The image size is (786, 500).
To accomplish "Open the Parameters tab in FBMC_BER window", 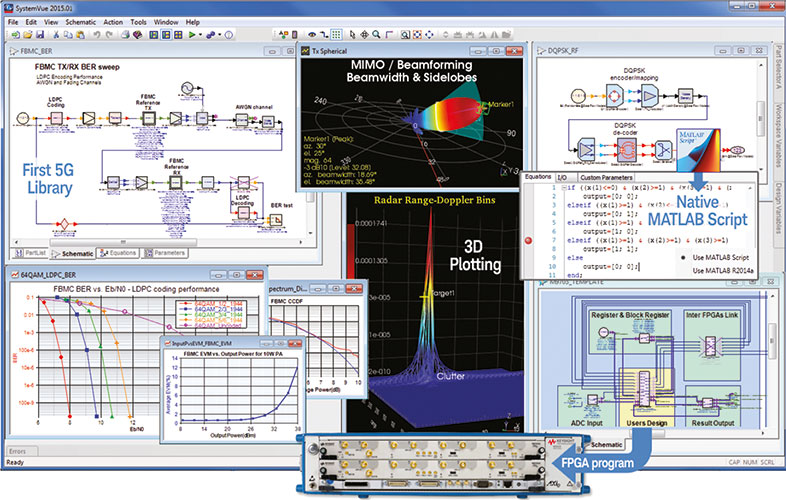I will pyautogui.click(x=165, y=253).
